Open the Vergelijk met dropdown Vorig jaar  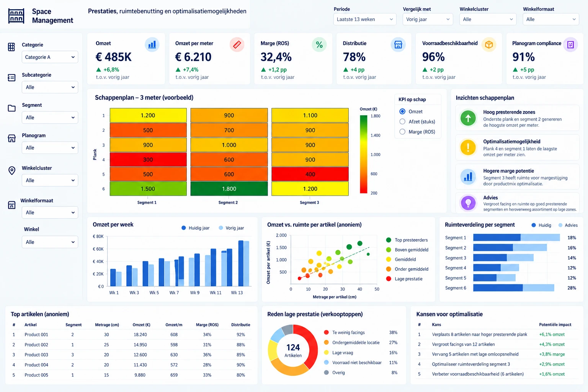point(428,19)
